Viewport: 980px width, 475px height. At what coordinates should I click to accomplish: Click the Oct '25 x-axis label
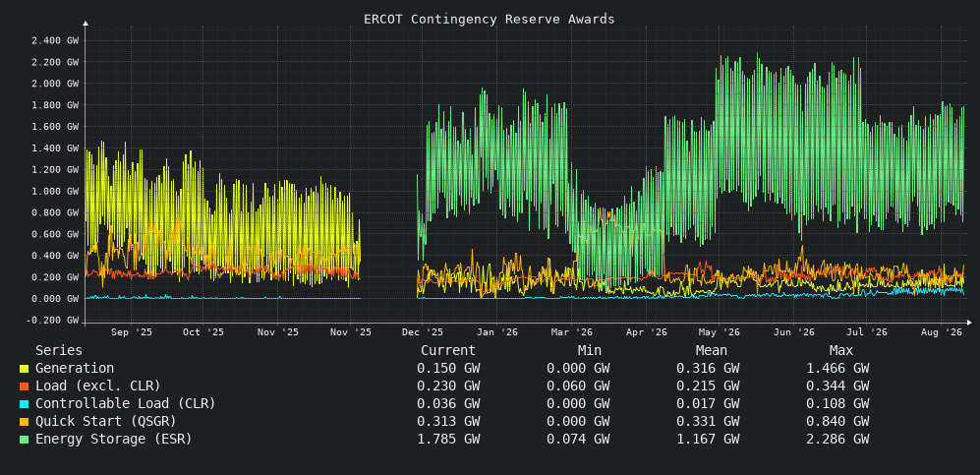click(203, 332)
